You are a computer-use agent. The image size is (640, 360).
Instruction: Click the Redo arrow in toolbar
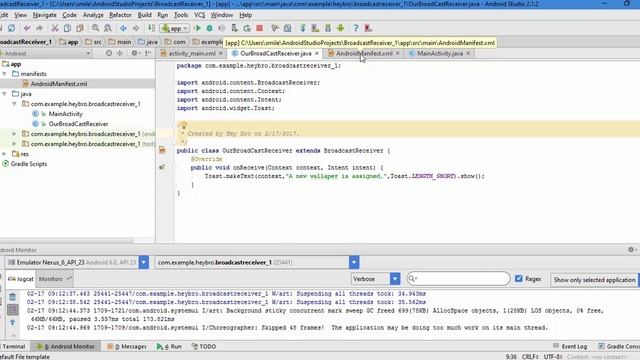point(39,28)
